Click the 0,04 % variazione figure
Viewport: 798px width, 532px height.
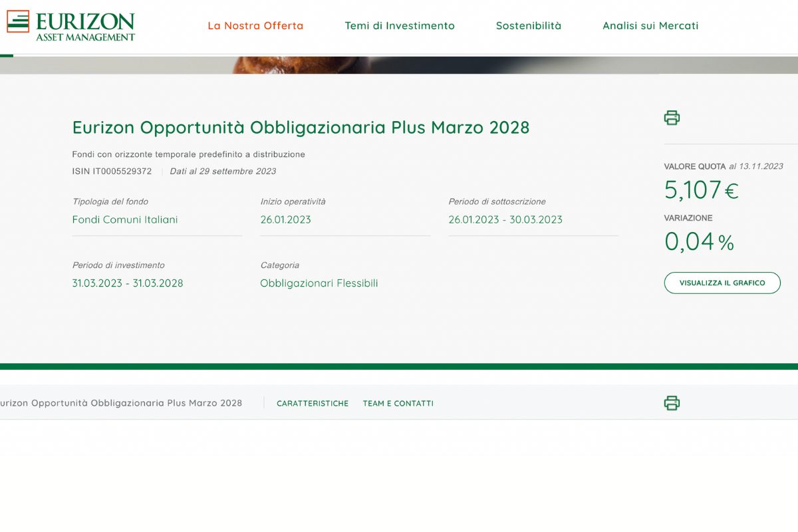point(699,242)
